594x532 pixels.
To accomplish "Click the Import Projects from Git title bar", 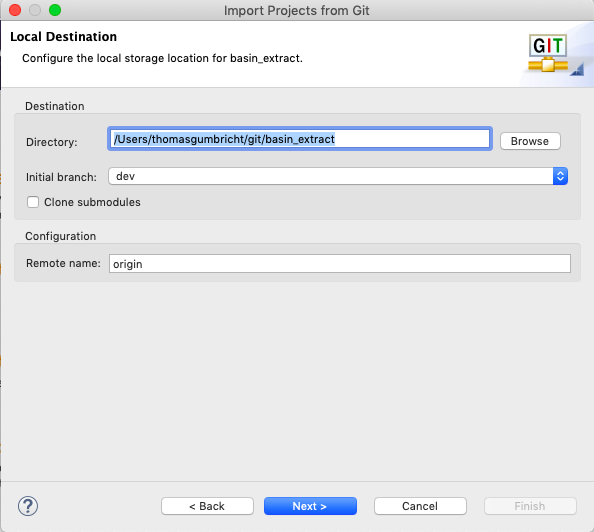I will pyautogui.click(x=297, y=10).
